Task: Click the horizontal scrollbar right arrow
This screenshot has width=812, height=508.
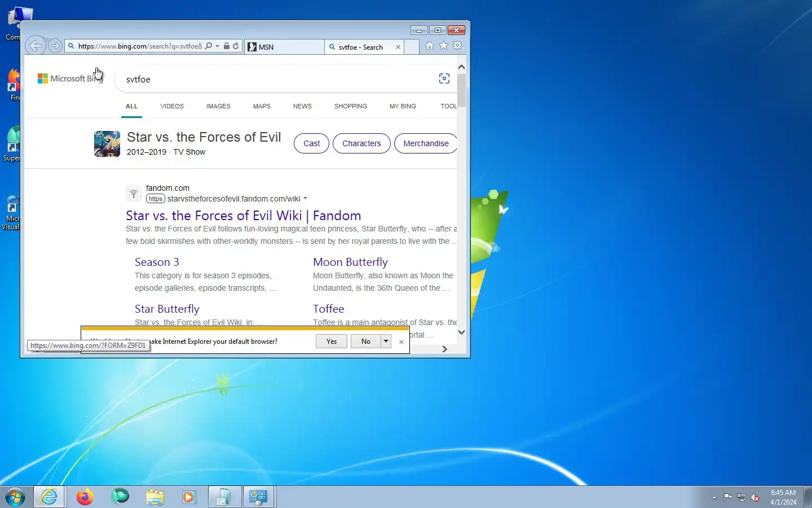Action: point(444,349)
